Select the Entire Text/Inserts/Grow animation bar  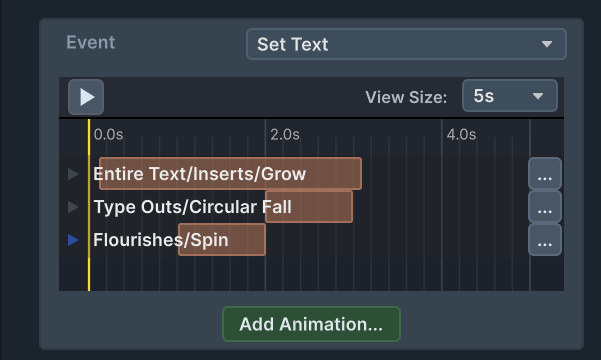click(x=230, y=174)
